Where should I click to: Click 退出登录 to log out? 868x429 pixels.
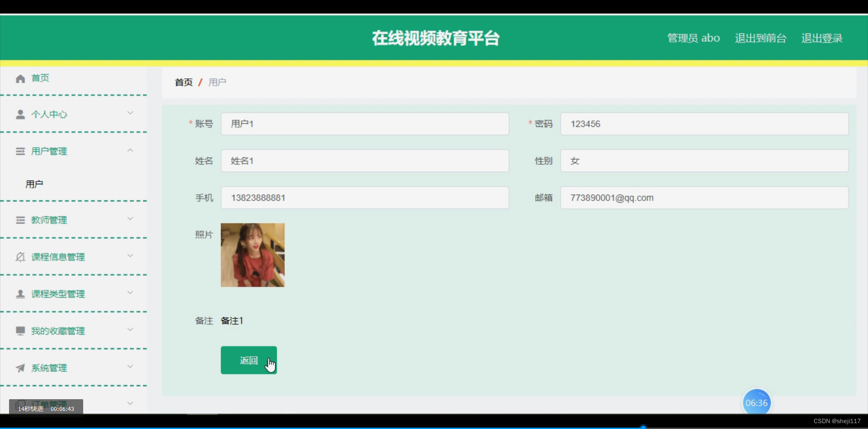tap(822, 38)
